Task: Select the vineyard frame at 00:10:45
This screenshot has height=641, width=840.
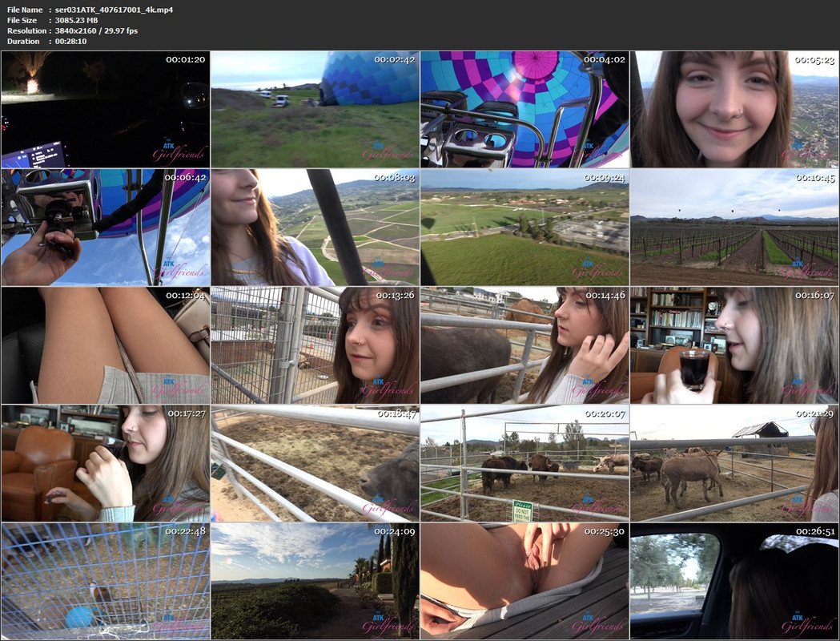Action: point(734,228)
